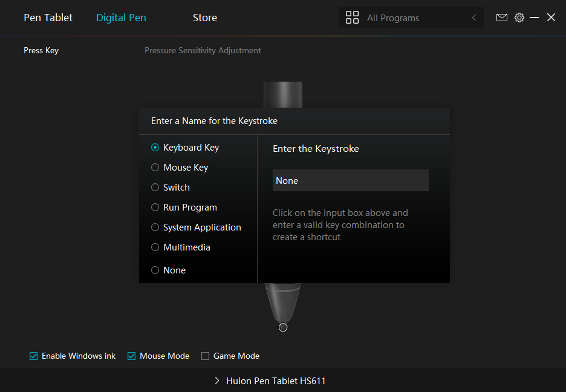Click the Huion Pen Tablet HS611 device label
The height and width of the screenshot is (392, 566).
pos(276,381)
